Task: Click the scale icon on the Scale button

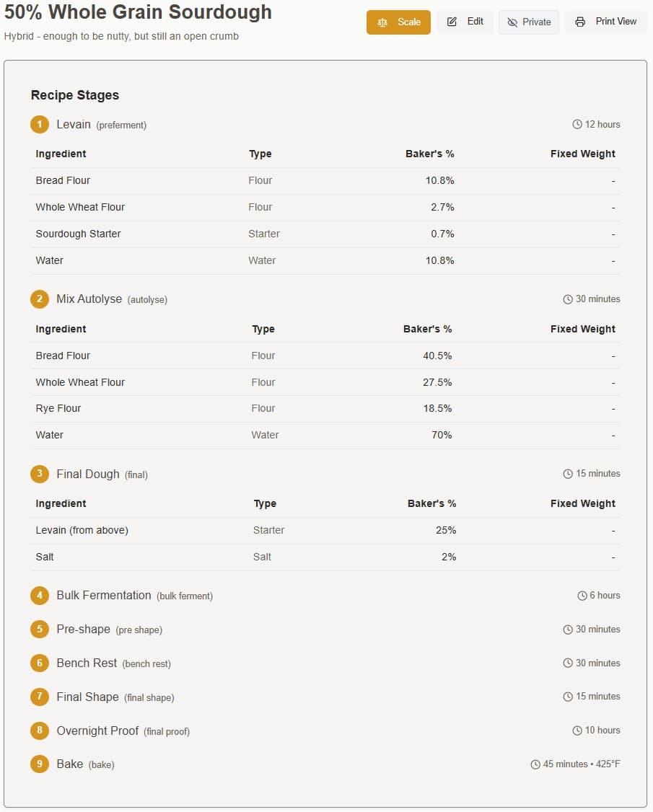Action: [x=382, y=22]
